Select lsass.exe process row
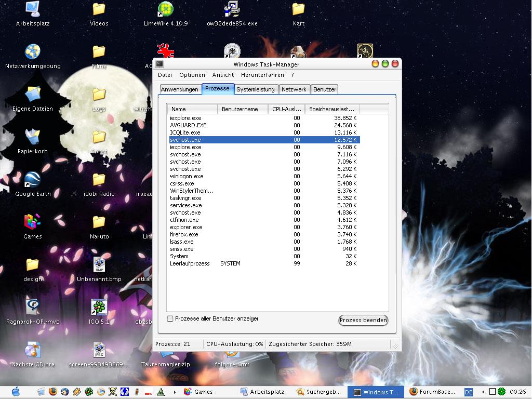Image resolution: width=532 pixels, height=399 pixels. pyautogui.click(x=264, y=242)
